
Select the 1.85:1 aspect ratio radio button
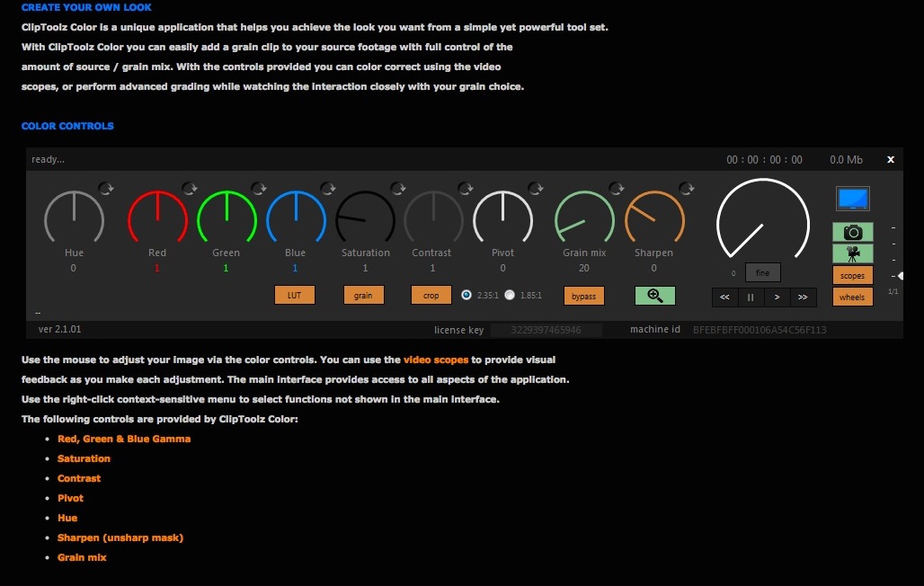click(x=510, y=295)
